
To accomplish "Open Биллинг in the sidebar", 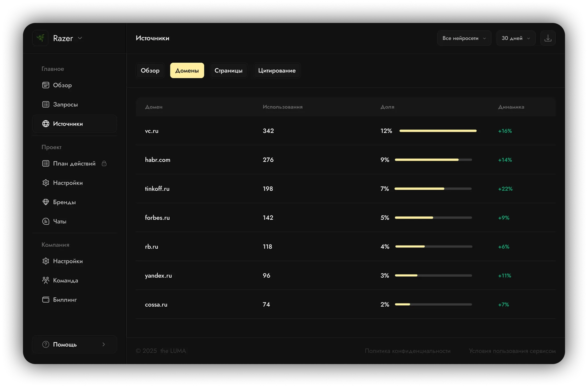I will (74, 300).
